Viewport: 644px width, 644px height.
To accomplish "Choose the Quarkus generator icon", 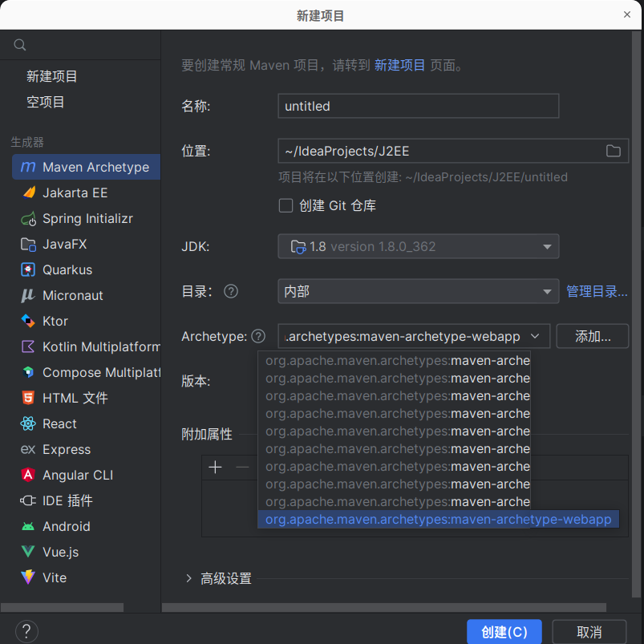I will coord(28,269).
